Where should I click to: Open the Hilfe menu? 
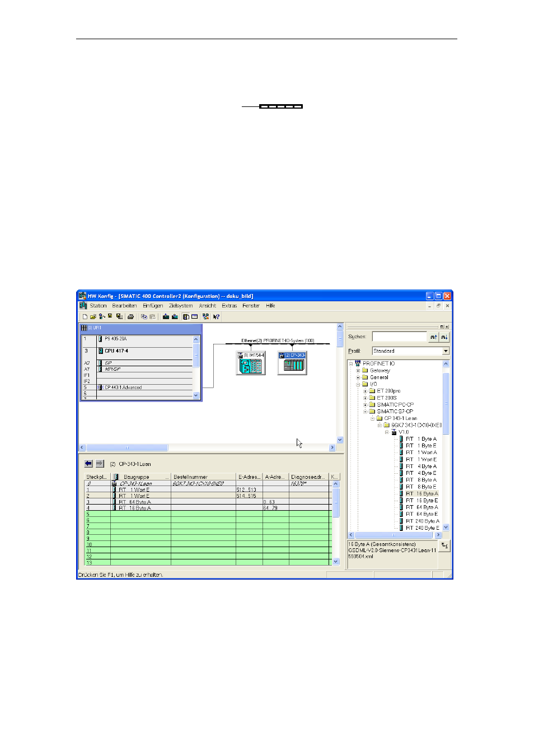tap(270, 306)
